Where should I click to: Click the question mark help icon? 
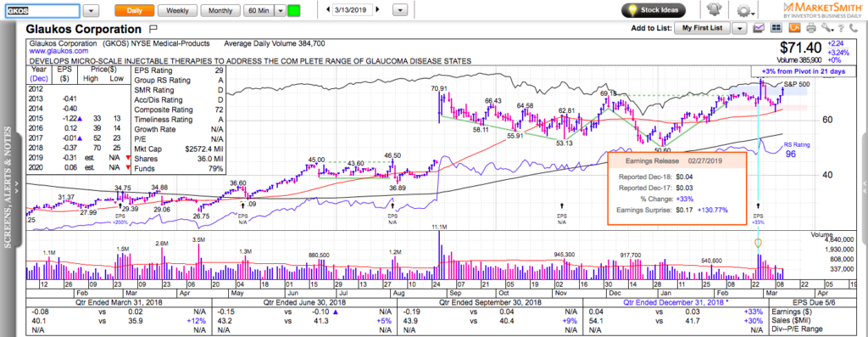(841, 28)
